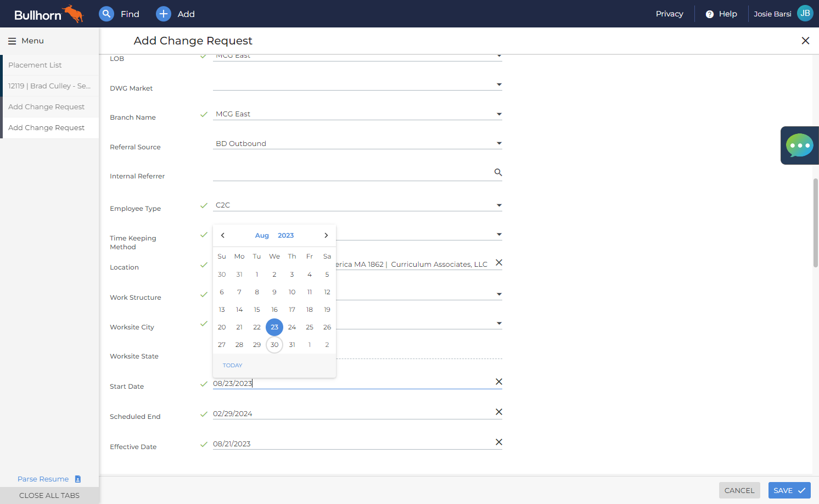Expand the Branch Name dropdown
The width and height of the screenshot is (819, 504).
pyautogui.click(x=499, y=114)
